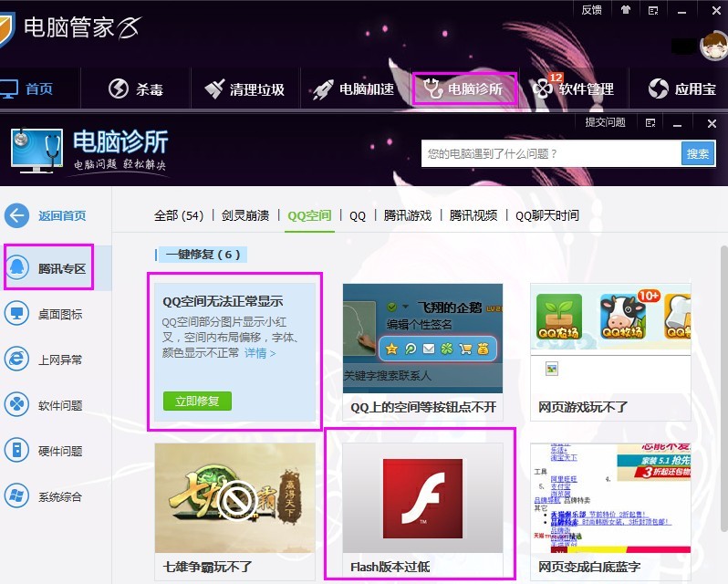
Task: Click the blue 搜索 button
Action: point(698,153)
